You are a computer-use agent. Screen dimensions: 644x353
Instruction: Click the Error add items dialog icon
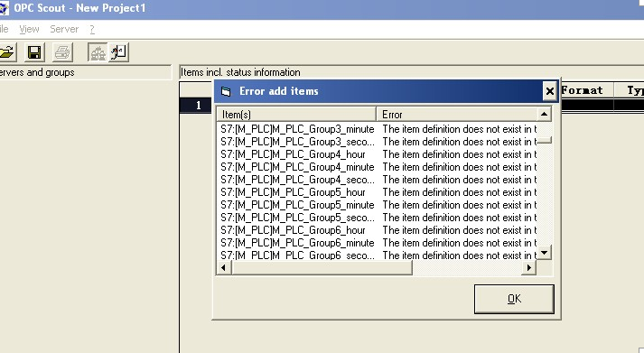pyautogui.click(x=226, y=91)
